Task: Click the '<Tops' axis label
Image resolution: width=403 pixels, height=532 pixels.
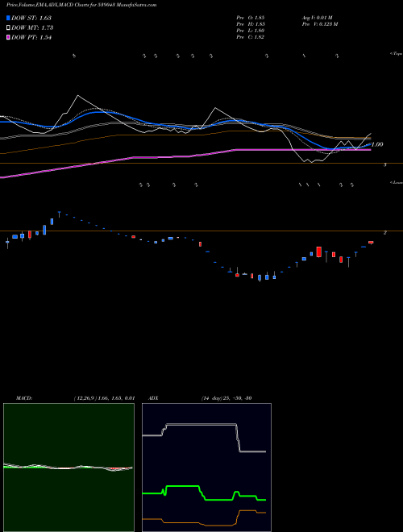Action: coord(396,54)
